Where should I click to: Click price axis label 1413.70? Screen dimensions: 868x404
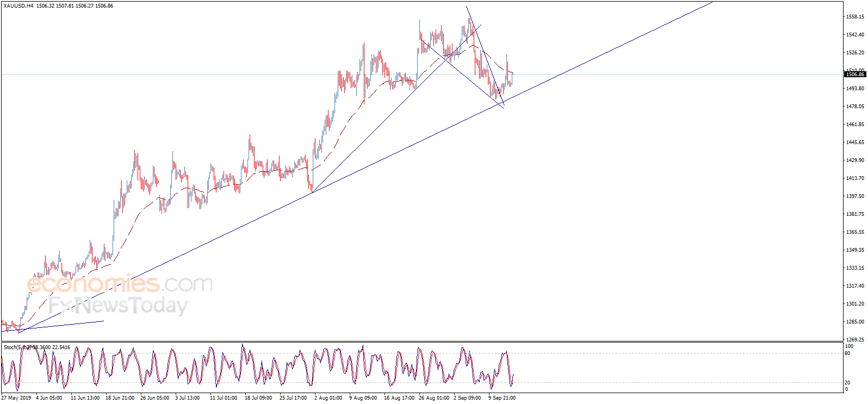pyautogui.click(x=855, y=178)
